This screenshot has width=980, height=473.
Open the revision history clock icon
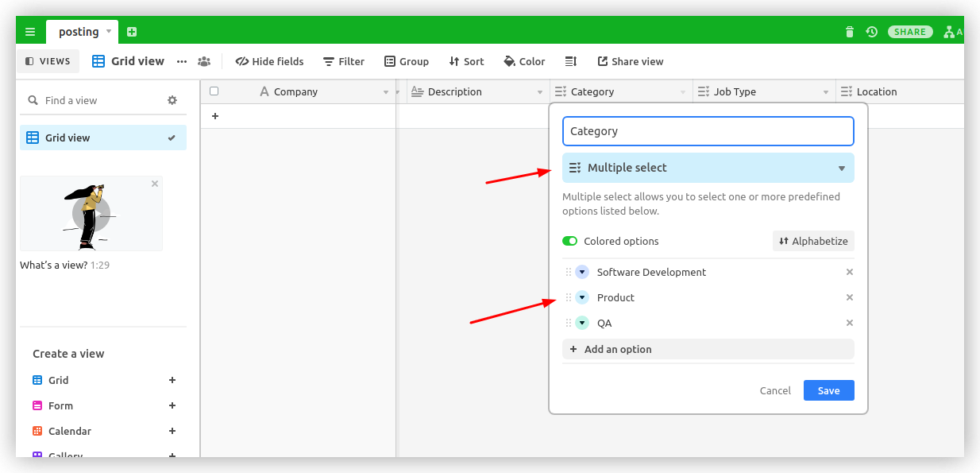tap(872, 32)
